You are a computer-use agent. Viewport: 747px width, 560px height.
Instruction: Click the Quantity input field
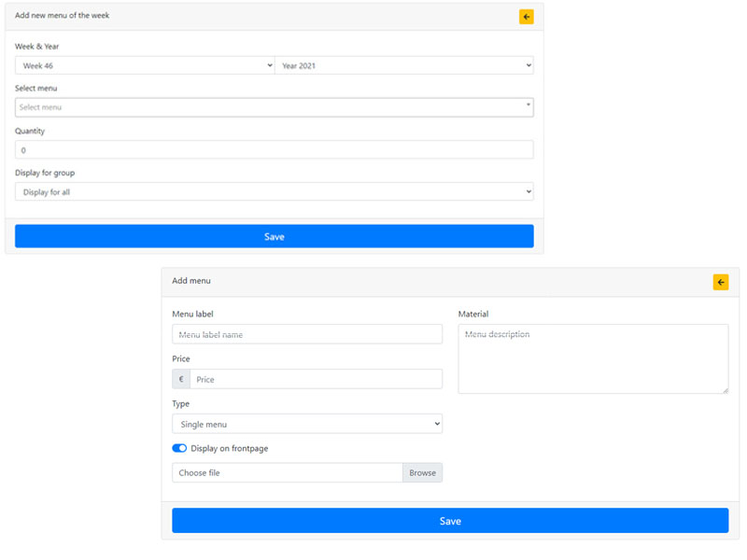[x=273, y=148]
